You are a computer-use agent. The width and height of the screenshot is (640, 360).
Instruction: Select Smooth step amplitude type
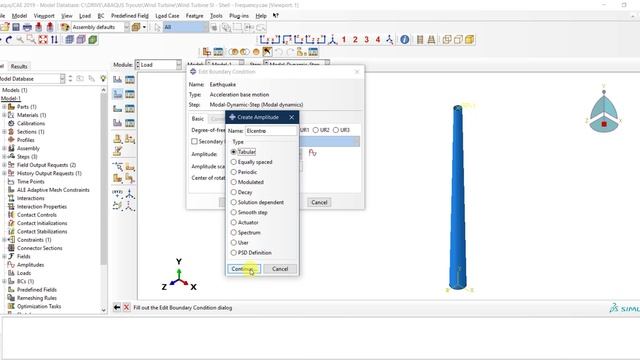pos(249,212)
